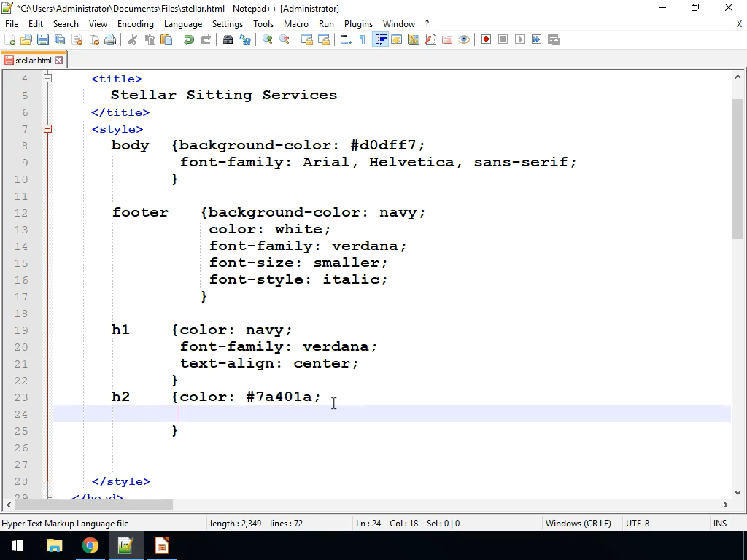Click 'text-align: center;' on line 21
This screenshot has height=560, width=747.
[x=269, y=363]
